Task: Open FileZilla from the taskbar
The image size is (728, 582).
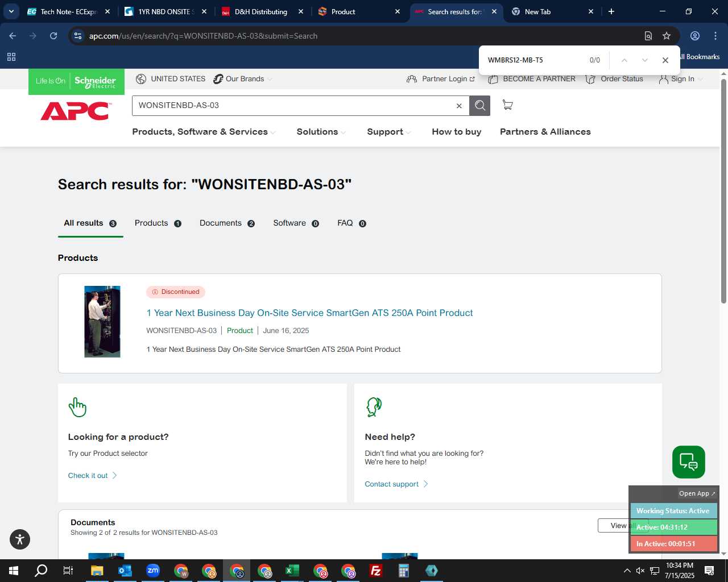Action: pos(376,571)
